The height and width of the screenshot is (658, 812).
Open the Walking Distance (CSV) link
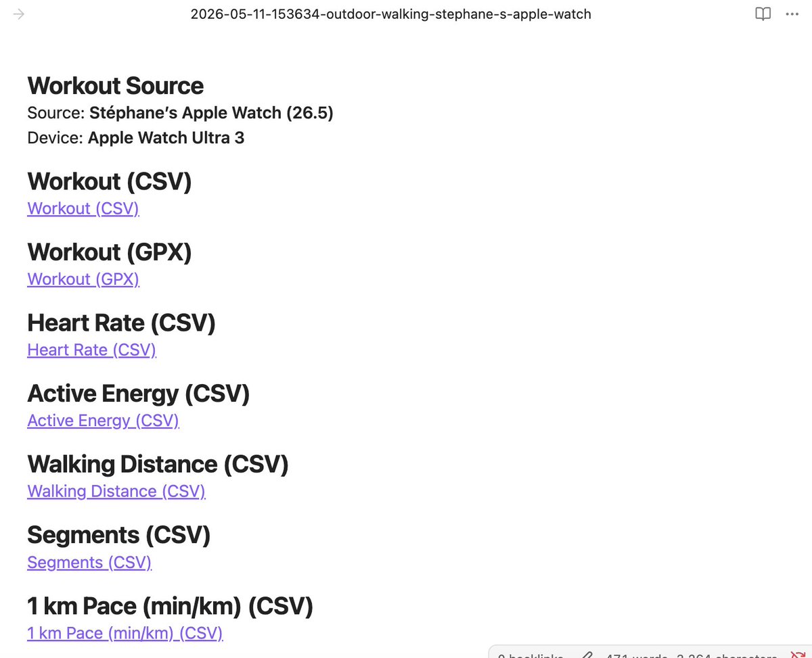(116, 492)
